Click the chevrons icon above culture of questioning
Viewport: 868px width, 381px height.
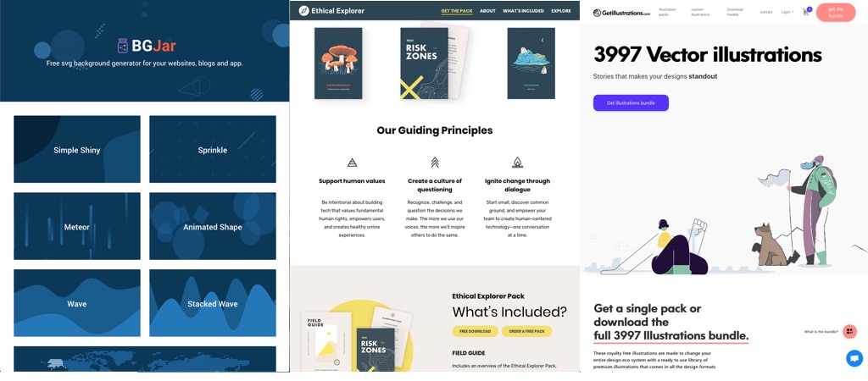coord(435,162)
